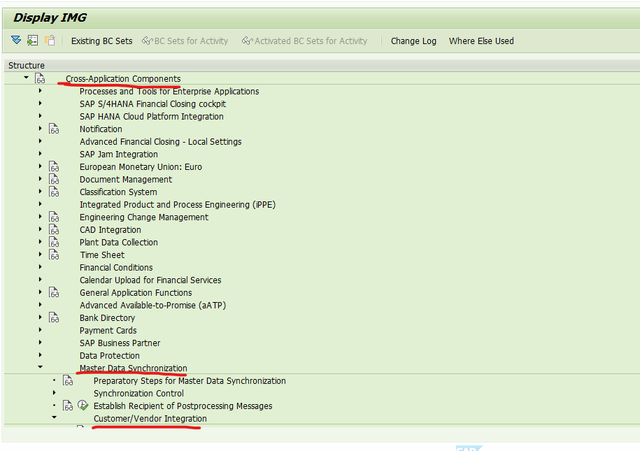640x451 pixels.
Task: Select Engineering Change Management entry
Action: click(144, 217)
